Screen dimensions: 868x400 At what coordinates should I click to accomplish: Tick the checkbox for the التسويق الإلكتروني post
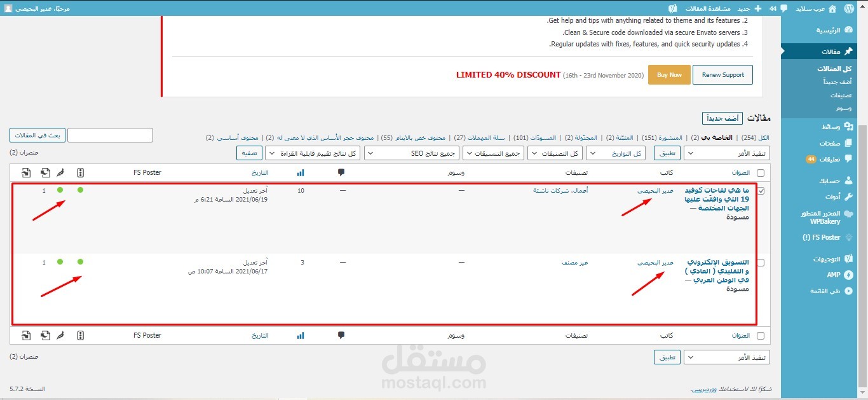[761, 263]
